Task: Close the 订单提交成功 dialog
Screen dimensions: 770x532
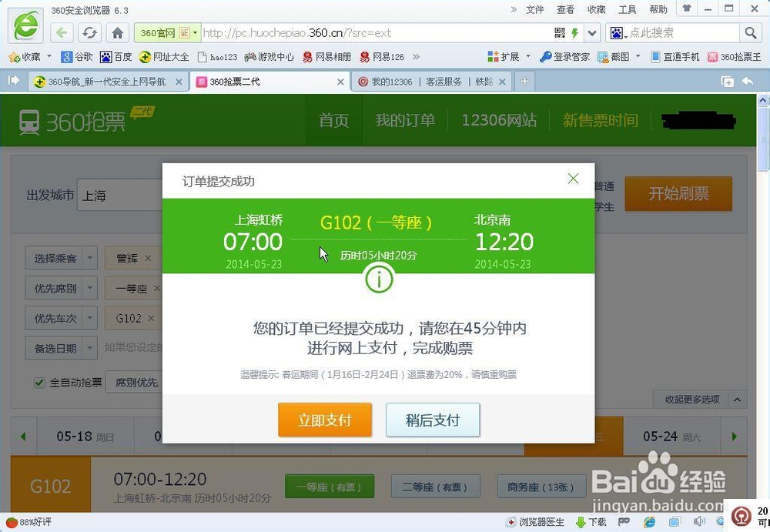Action: tap(573, 179)
